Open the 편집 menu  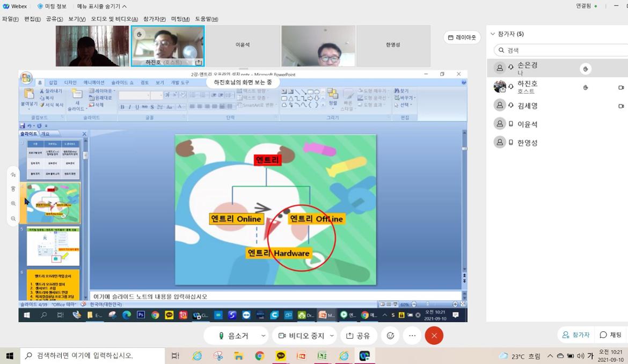pyautogui.click(x=32, y=19)
